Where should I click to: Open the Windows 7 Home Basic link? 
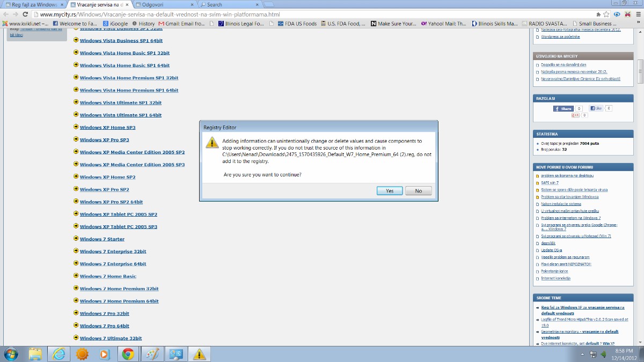[x=108, y=276]
